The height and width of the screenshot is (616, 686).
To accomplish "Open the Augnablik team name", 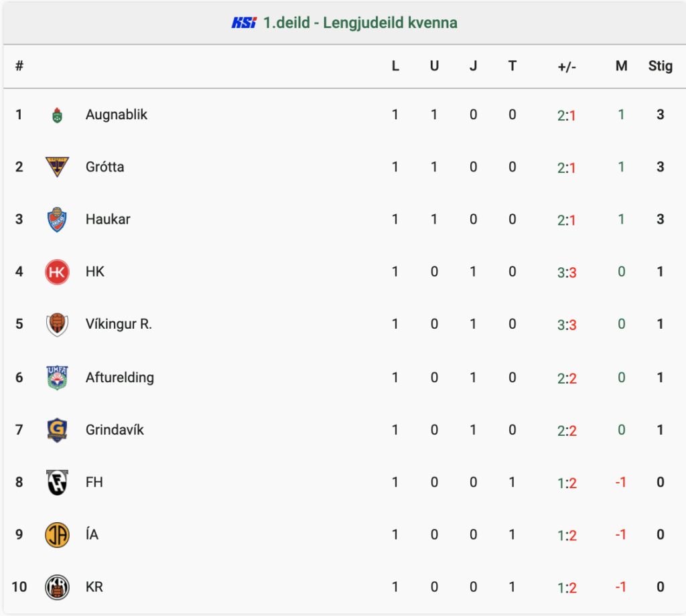I will (117, 114).
